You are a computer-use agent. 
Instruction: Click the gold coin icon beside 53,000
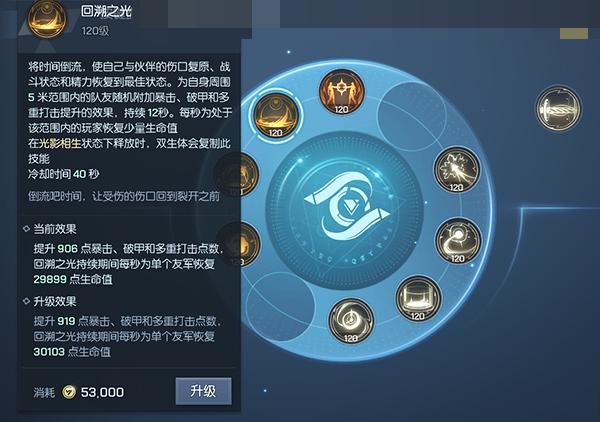click(69, 392)
